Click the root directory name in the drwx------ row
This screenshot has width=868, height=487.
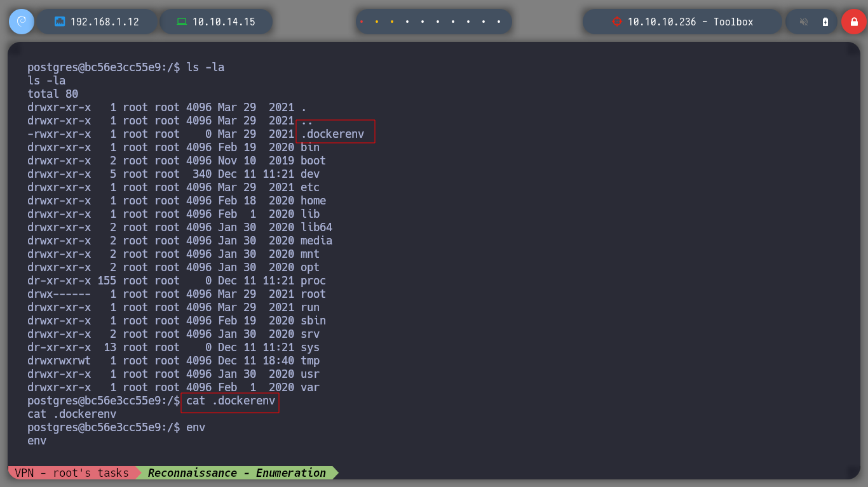pos(313,294)
